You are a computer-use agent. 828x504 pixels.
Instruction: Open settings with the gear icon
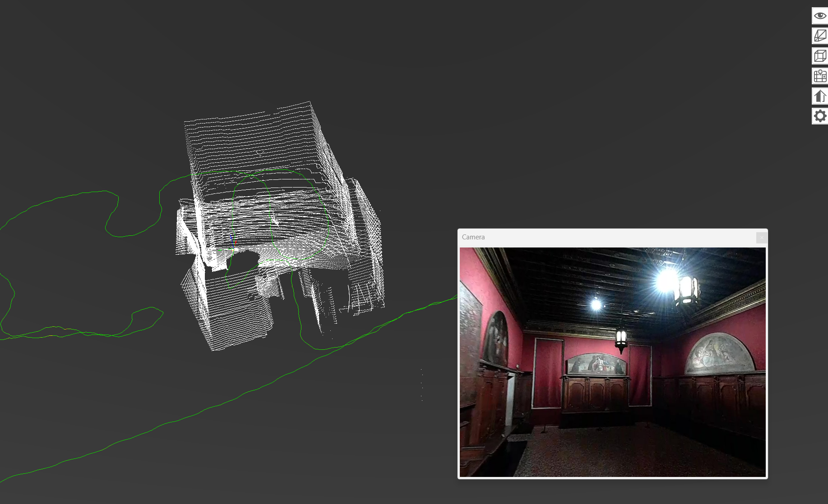pyautogui.click(x=820, y=116)
